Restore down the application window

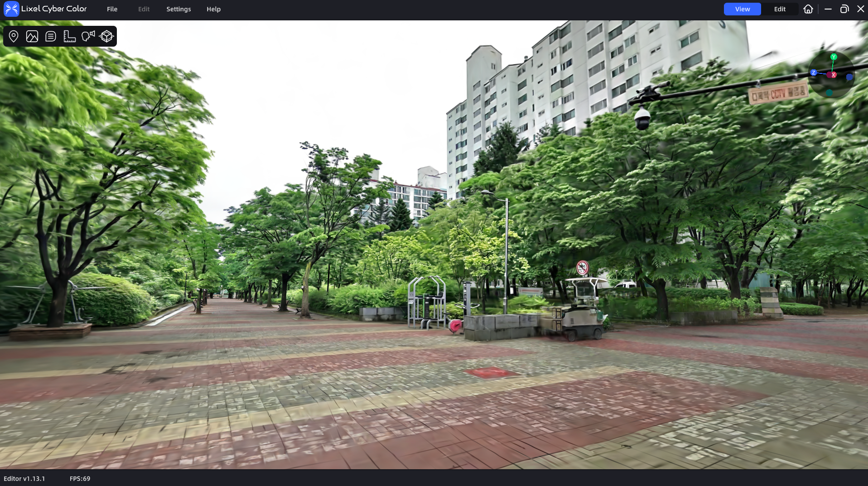(844, 9)
